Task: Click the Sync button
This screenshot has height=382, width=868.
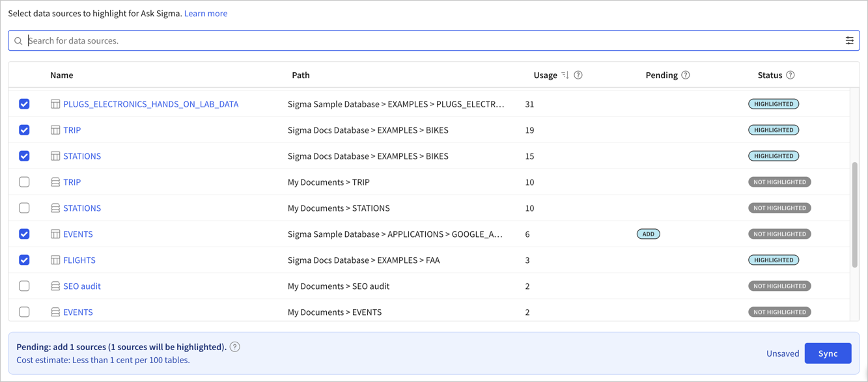Action: (x=828, y=353)
